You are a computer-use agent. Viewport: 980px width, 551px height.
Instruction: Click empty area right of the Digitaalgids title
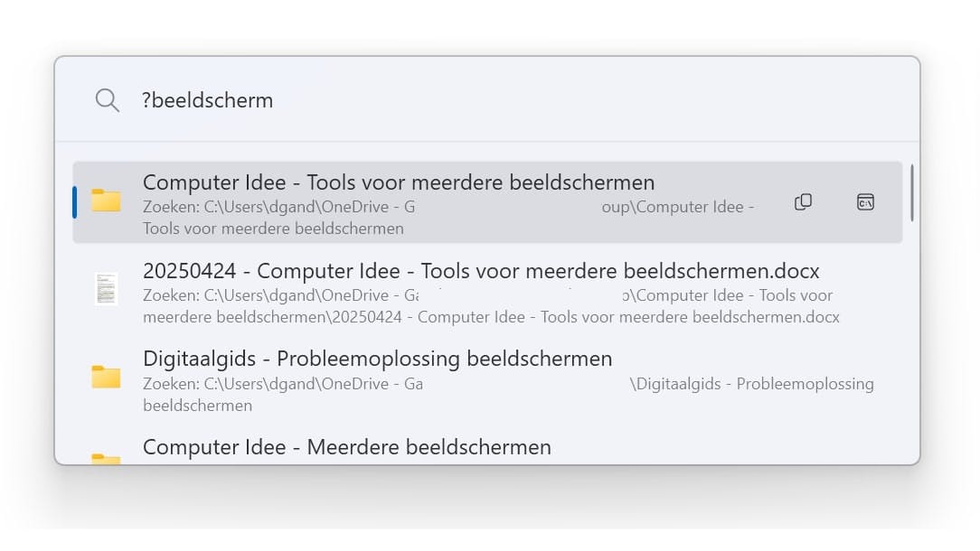click(759, 360)
